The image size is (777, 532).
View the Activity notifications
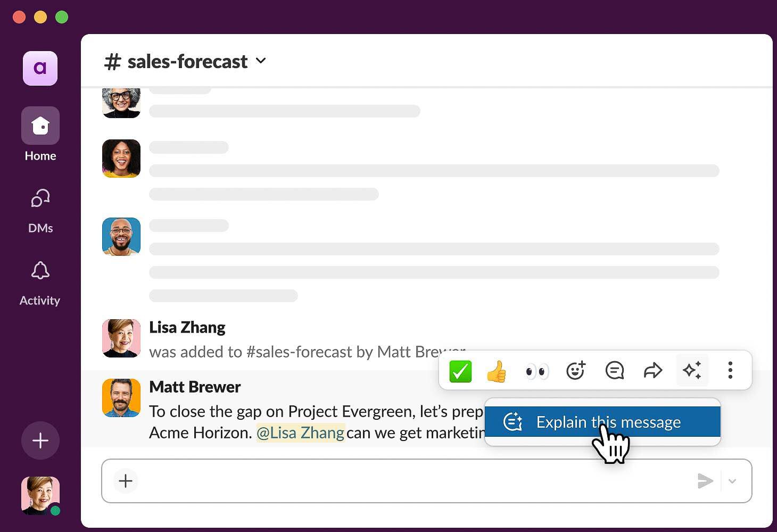tap(40, 271)
